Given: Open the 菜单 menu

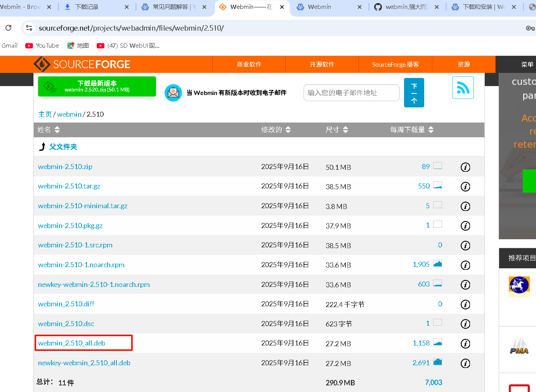Looking at the screenshot, I should tap(527, 64).
